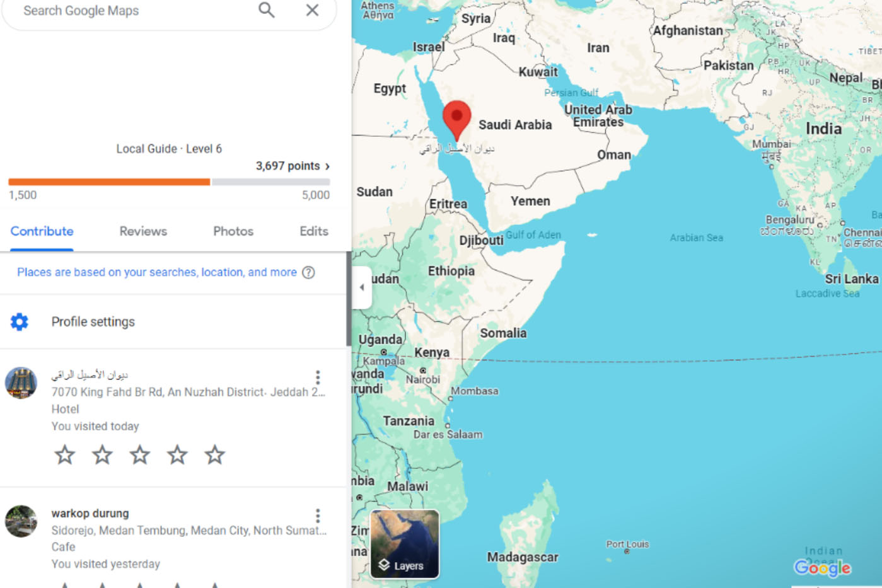Click the Nairobi city marker

click(x=423, y=371)
